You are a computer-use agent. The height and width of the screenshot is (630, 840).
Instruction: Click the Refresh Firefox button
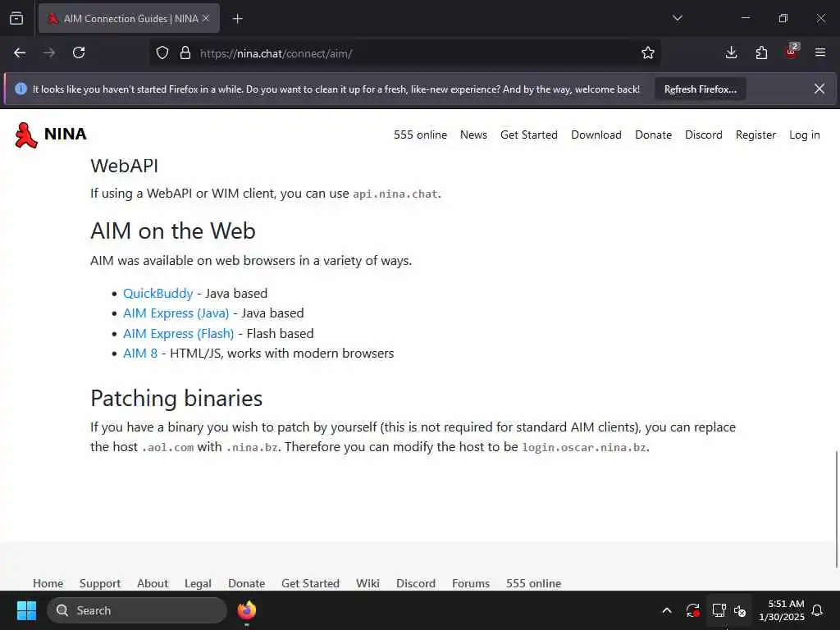701,89
